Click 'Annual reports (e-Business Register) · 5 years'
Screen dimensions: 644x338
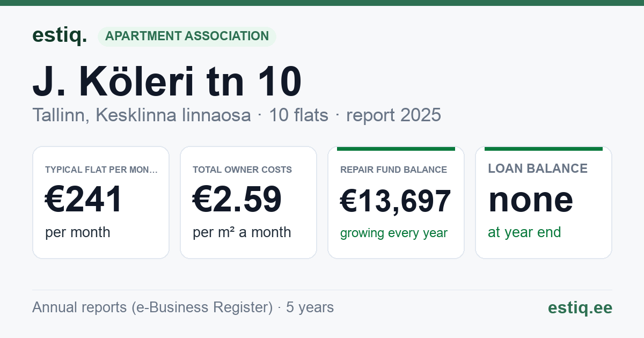point(183,307)
